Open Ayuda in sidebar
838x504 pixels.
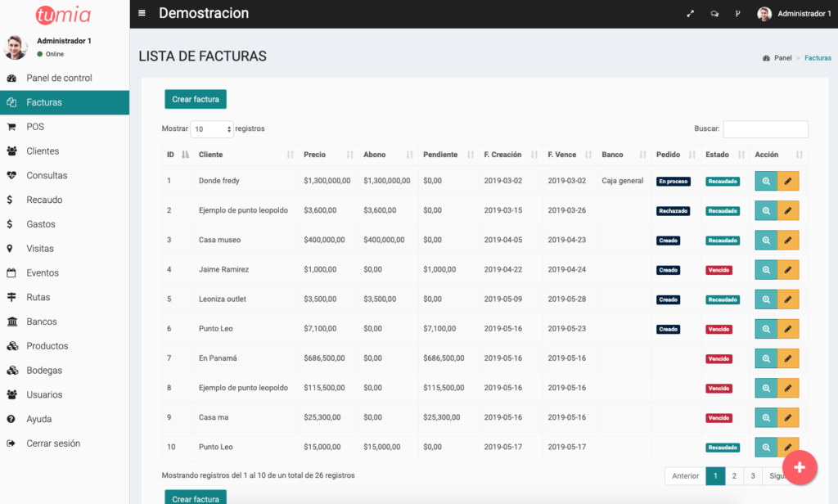click(x=65, y=420)
